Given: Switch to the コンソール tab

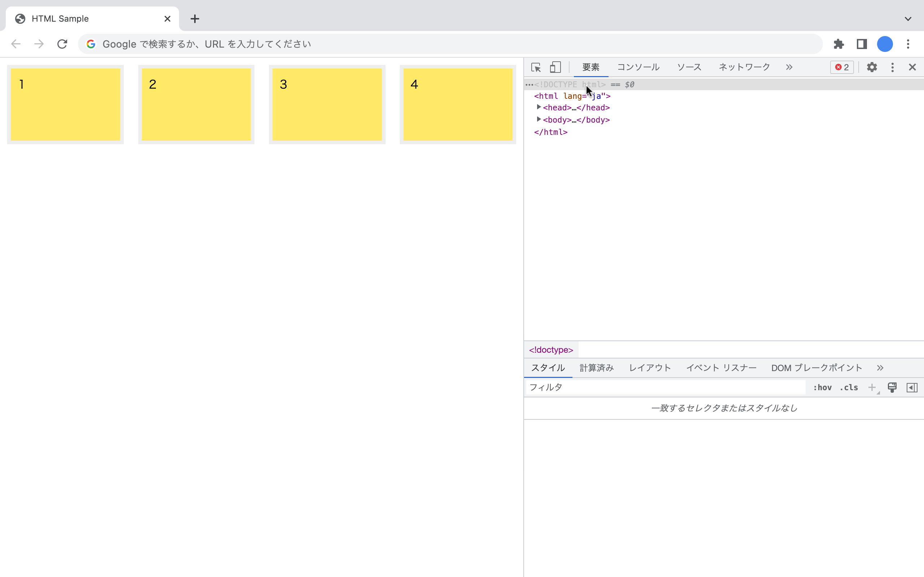Looking at the screenshot, I should (638, 67).
